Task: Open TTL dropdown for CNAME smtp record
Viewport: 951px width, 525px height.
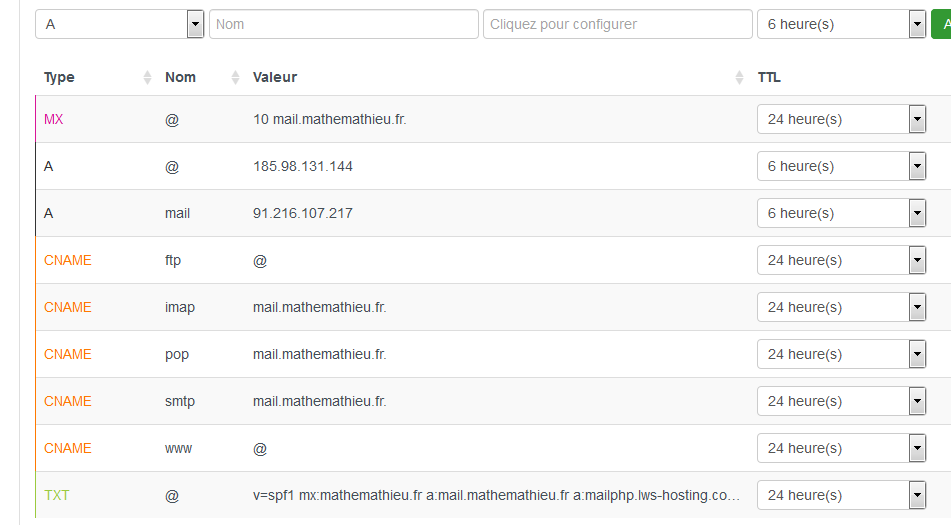Action: click(841, 401)
